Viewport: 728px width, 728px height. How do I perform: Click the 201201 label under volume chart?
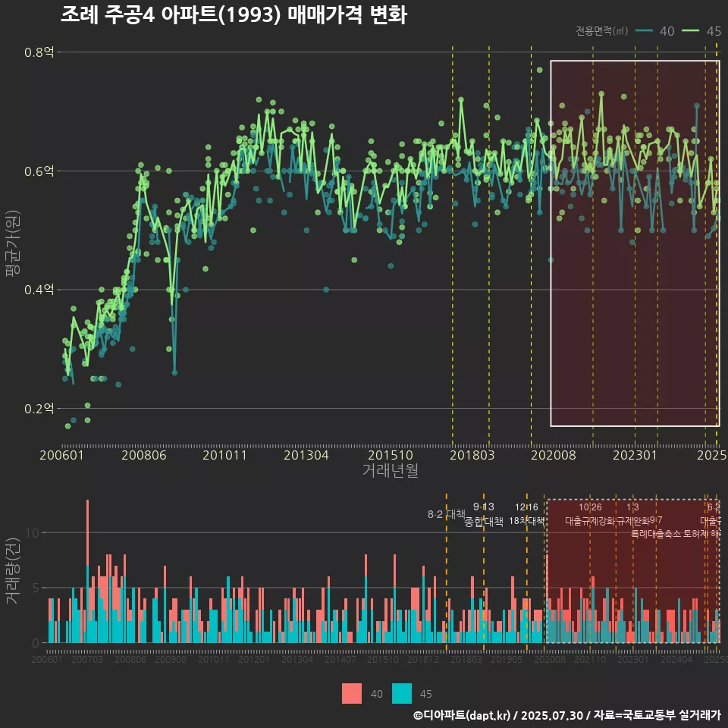(x=253, y=659)
